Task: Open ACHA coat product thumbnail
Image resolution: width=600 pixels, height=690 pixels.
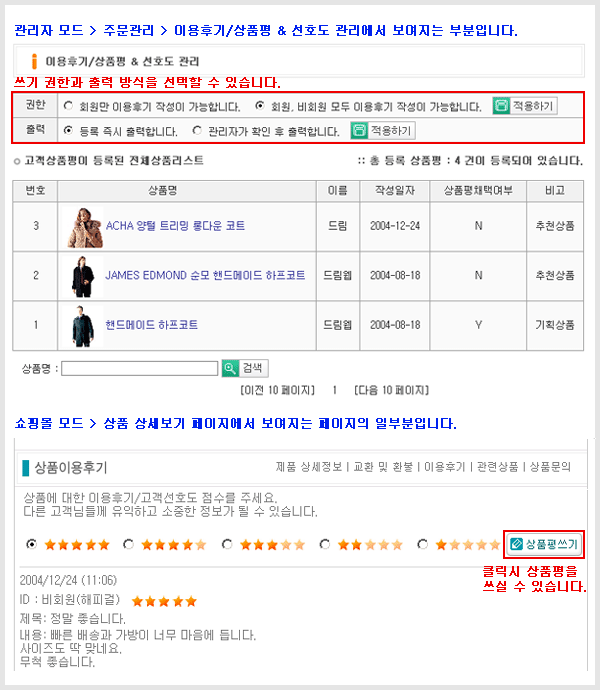Action: point(85,227)
